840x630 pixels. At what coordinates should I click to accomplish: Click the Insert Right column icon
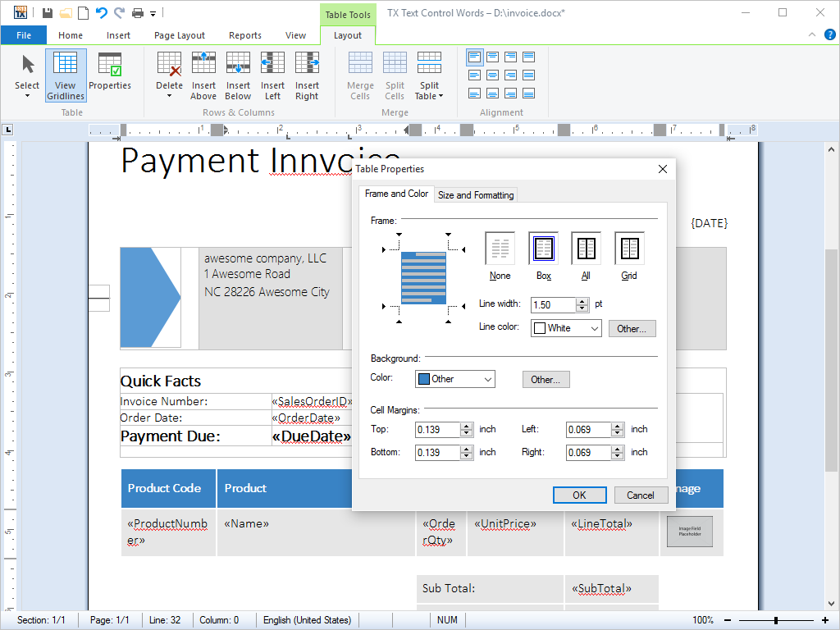307,64
